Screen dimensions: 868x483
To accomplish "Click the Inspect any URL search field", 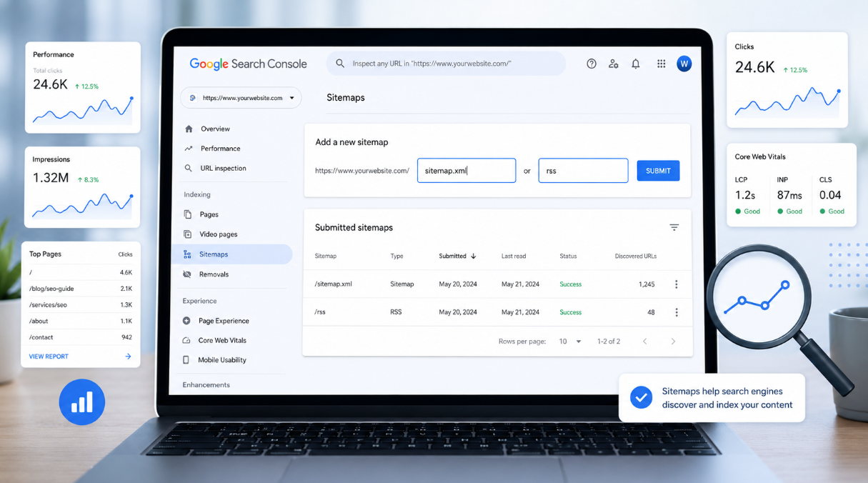I will [446, 64].
